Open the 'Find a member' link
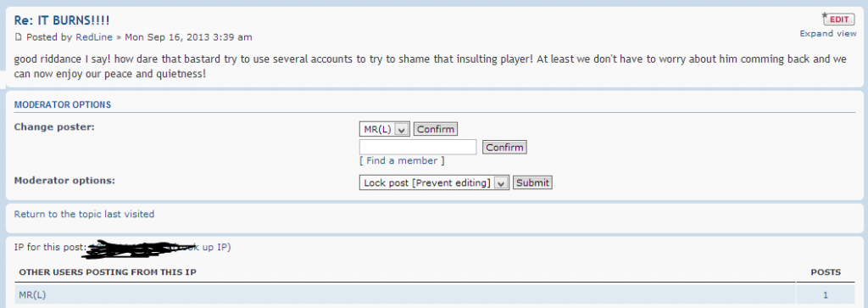Viewport: 868px width, 308px height. tap(402, 160)
